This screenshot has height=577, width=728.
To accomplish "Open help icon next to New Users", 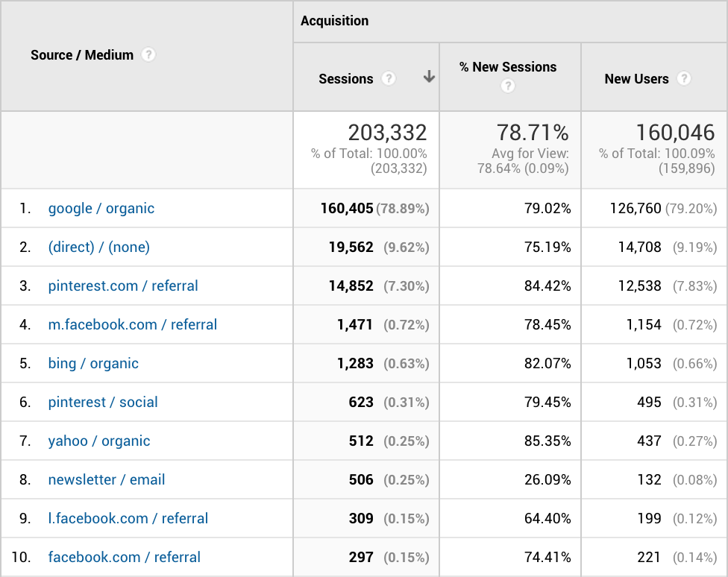I will [x=683, y=78].
